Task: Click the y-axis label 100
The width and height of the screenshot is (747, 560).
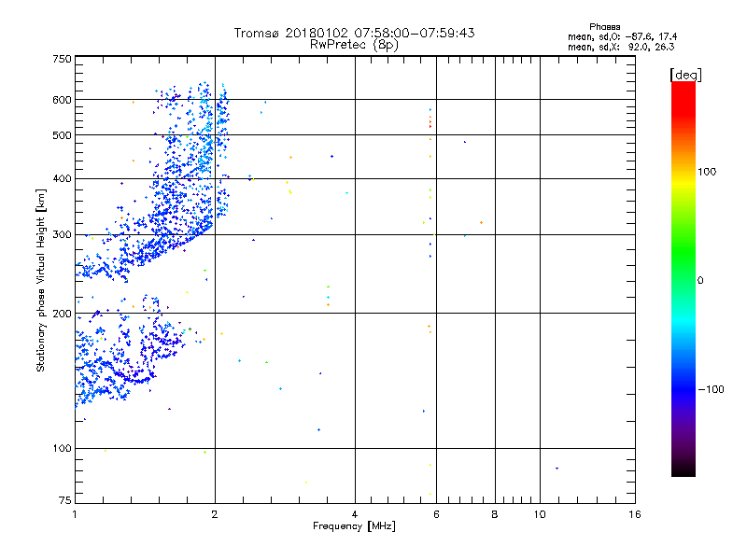Action: coord(62,448)
